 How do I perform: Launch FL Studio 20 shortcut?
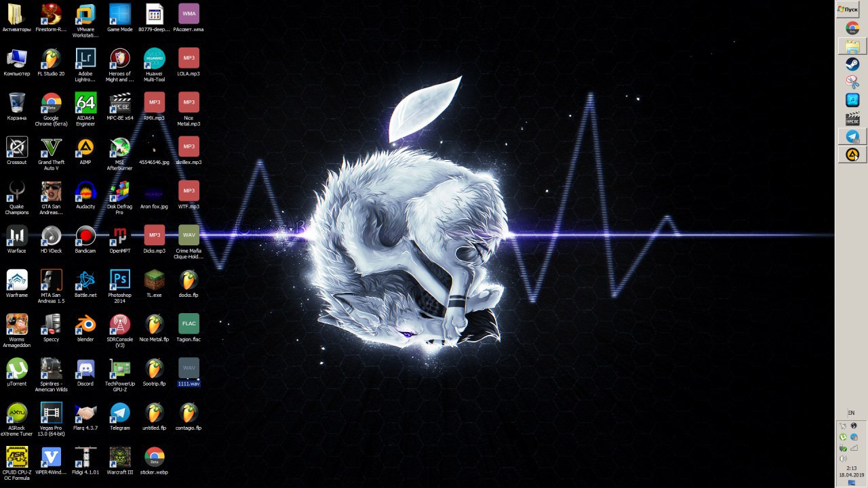click(51, 62)
